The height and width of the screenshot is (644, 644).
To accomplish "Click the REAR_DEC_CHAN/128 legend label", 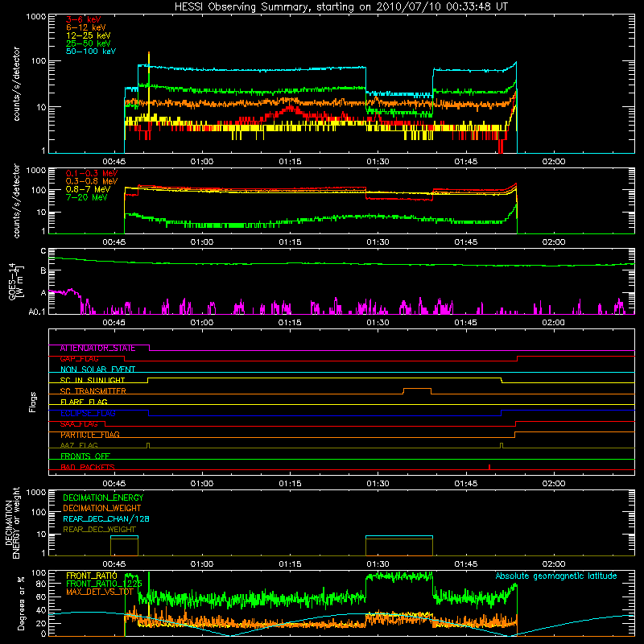I will [106, 518].
